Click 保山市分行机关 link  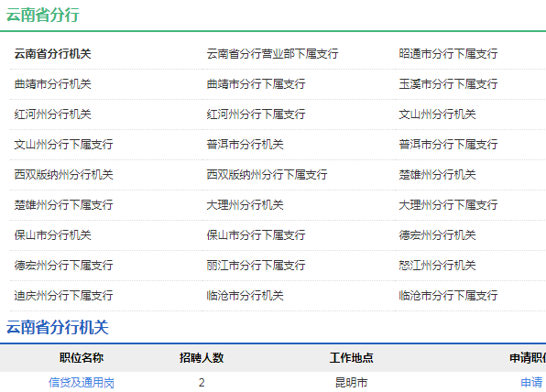tap(52, 235)
